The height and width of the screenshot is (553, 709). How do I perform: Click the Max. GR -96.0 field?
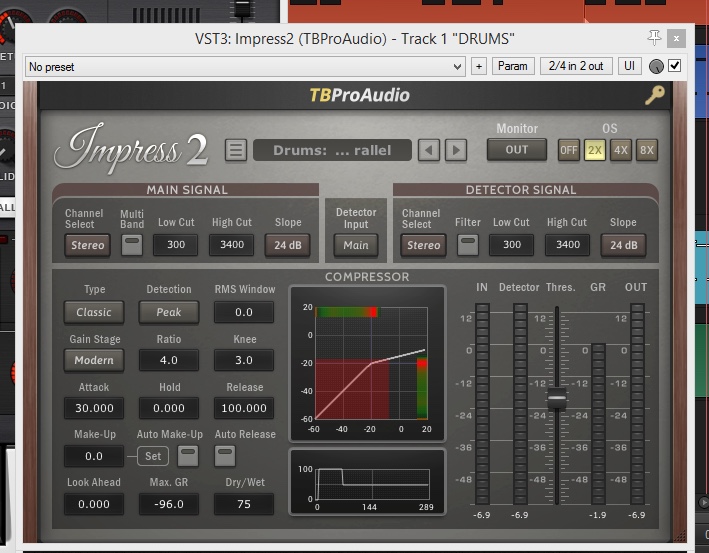pos(169,504)
